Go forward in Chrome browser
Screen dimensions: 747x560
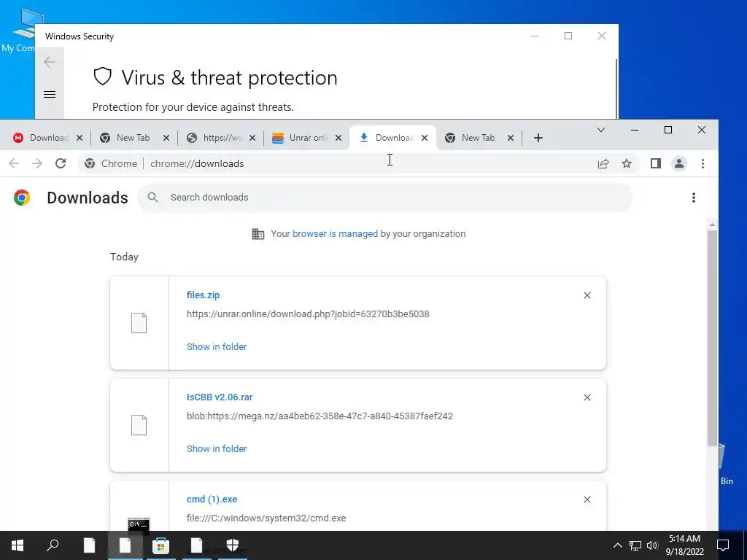(x=37, y=163)
